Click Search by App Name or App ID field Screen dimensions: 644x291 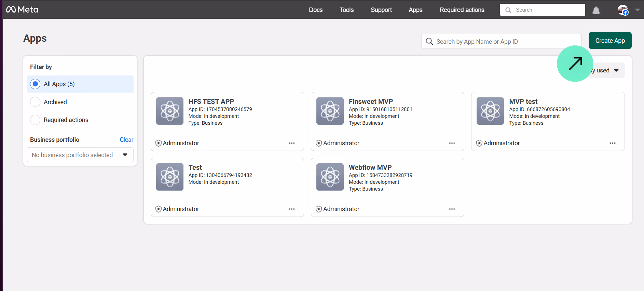pos(501,41)
